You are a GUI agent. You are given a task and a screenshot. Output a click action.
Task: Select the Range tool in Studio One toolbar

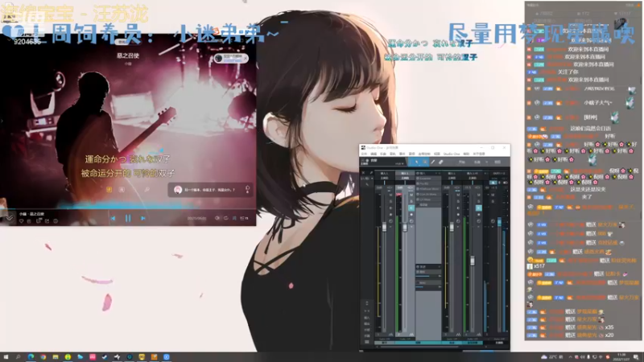tap(425, 162)
